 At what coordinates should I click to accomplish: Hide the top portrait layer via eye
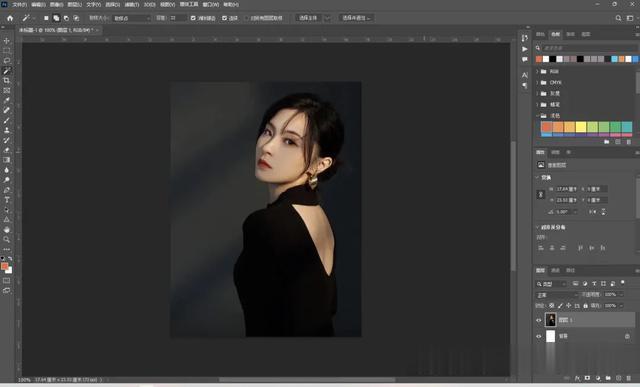pos(539,320)
